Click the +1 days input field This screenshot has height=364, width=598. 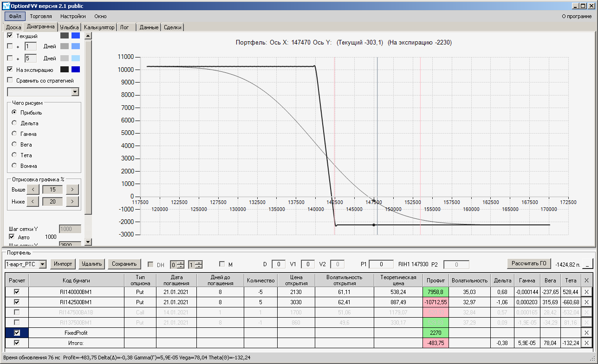tap(31, 46)
